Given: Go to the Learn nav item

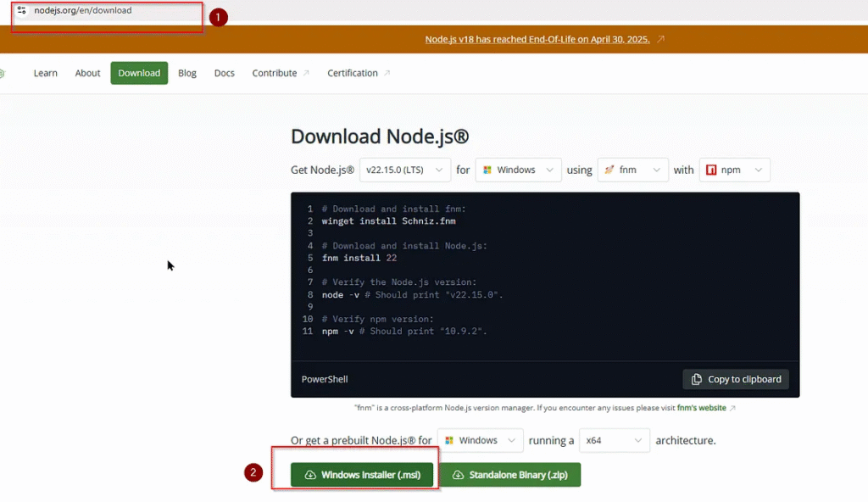Looking at the screenshot, I should (46, 73).
